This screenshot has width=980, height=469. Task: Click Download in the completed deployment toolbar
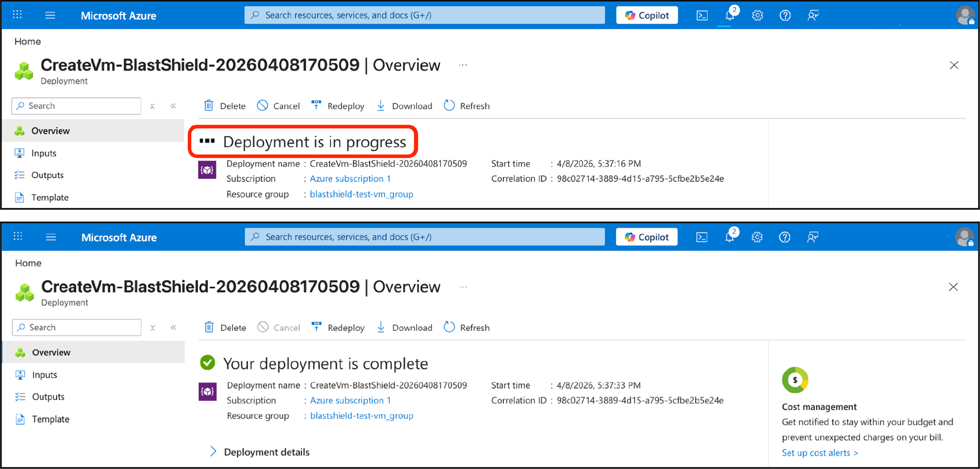pos(404,327)
